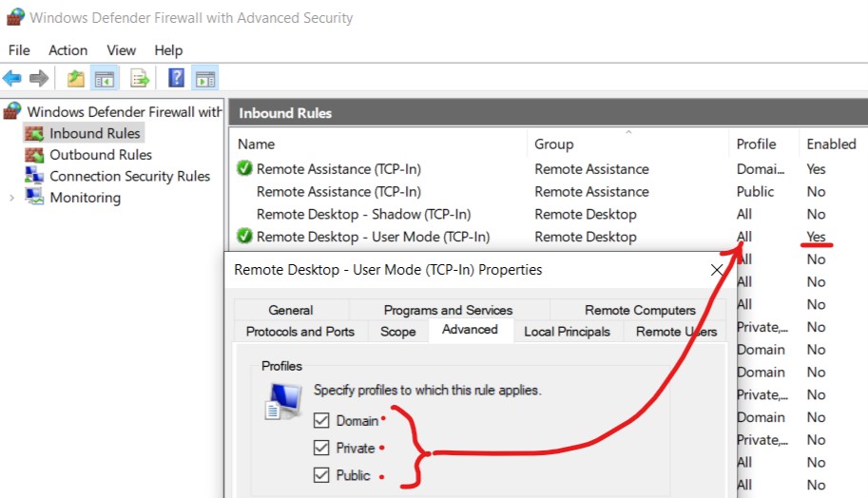Switch to the Protocols and Ports tab
The width and height of the screenshot is (868, 498).
pos(300,332)
